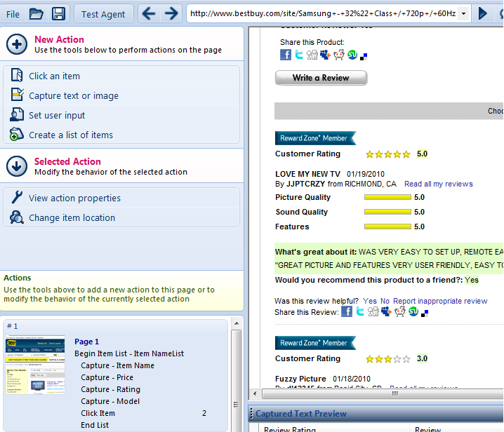The image size is (504, 432).
Task: Share product on StumbleUpon icon
Action: [352, 55]
